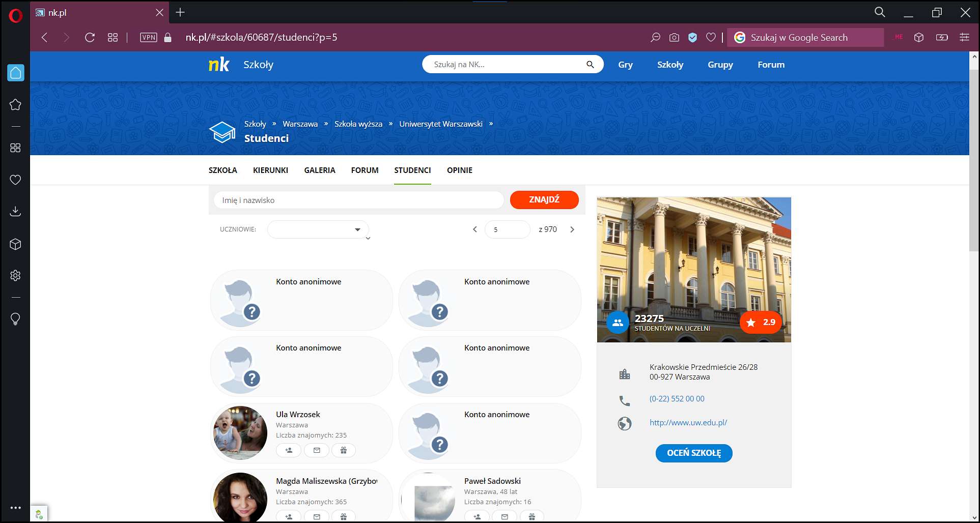
Task: Close the nk.pl tab
Action: point(159,12)
